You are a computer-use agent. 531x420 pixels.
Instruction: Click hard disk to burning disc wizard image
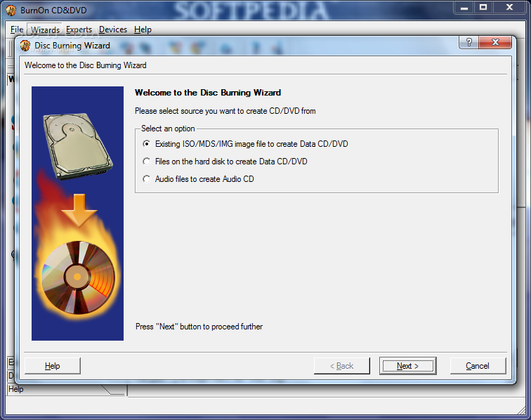(x=77, y=214)
